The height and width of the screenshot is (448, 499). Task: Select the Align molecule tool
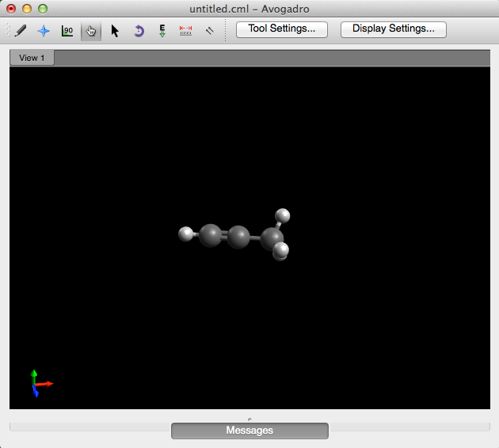[x=210, y=31]
